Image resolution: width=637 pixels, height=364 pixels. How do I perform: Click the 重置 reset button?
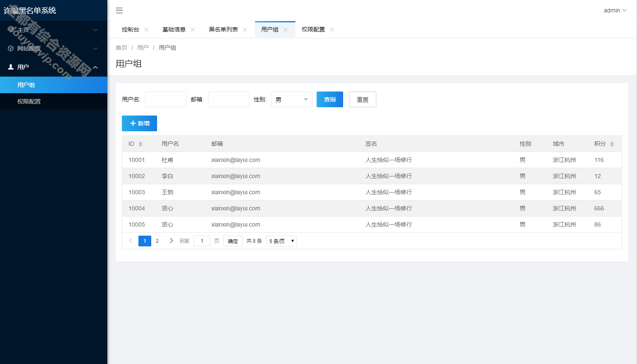363,99
